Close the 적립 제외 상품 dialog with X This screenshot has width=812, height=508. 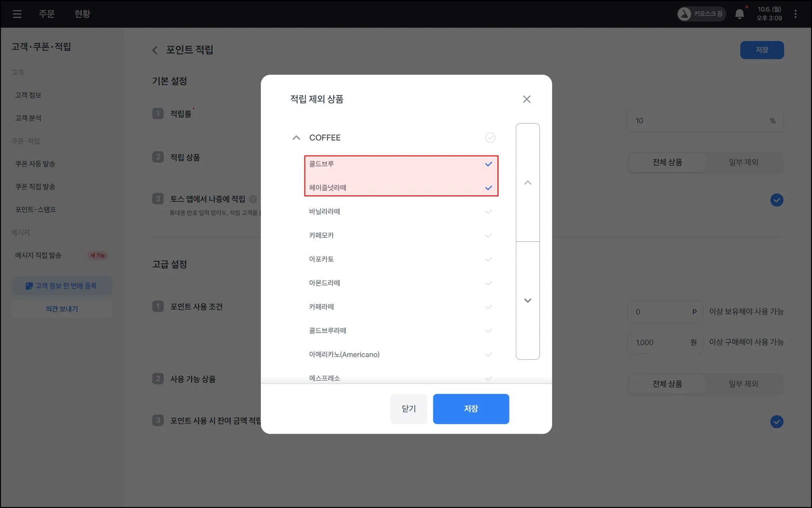[x=527, y=99]
